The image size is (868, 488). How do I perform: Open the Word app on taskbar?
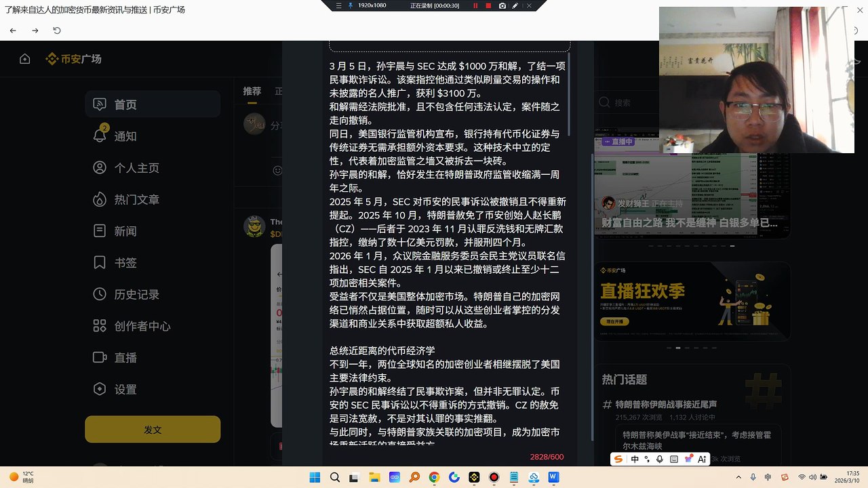click(553, 477)
